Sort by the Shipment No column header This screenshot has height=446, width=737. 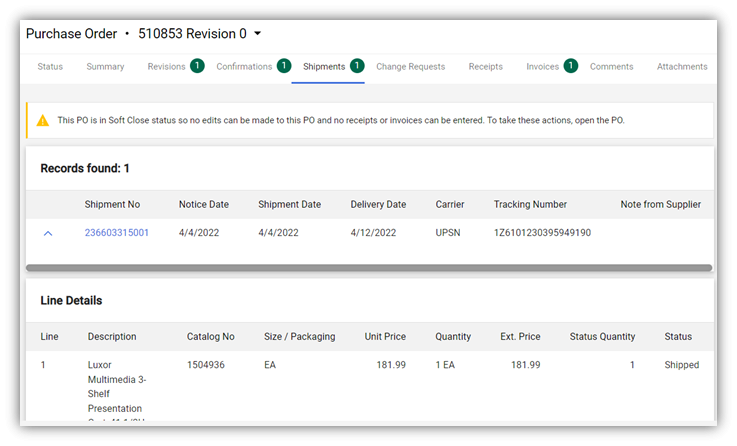click(x=112, y=205)
